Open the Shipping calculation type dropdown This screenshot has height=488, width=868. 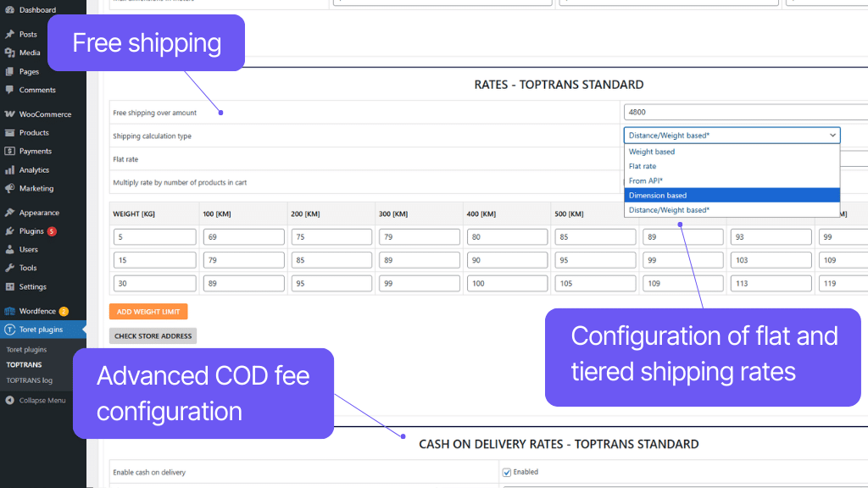click(x=732, y=135)
